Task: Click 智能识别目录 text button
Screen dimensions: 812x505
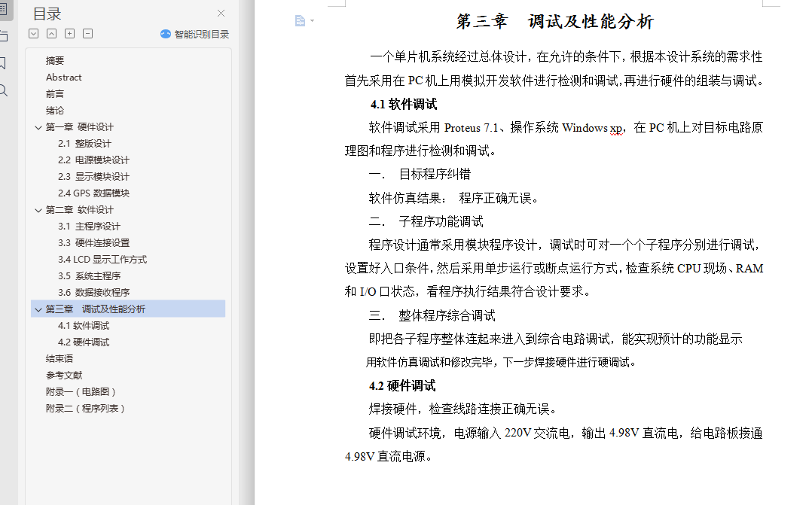Action: click(202, 34)
